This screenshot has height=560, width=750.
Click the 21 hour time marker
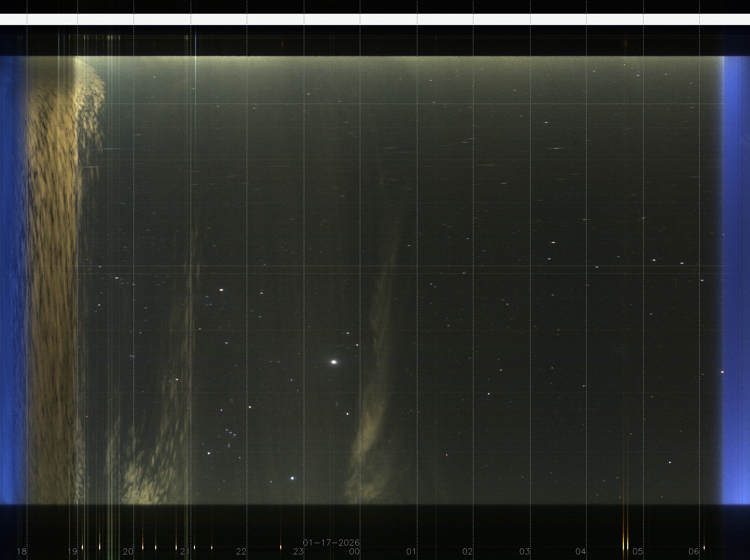(185, 552)
